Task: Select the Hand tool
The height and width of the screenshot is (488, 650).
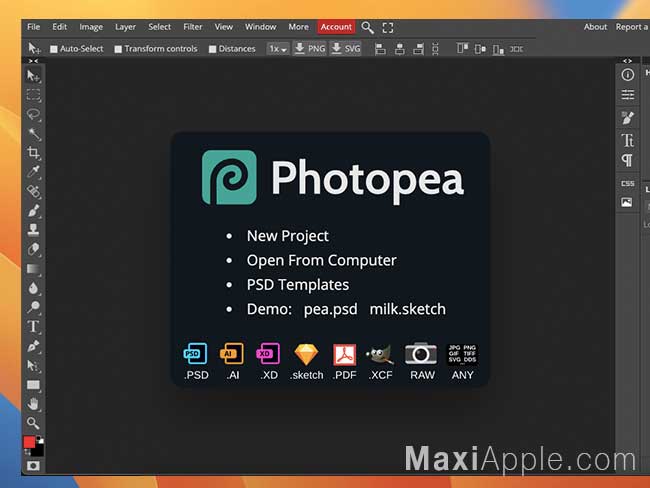Action: 33,404
